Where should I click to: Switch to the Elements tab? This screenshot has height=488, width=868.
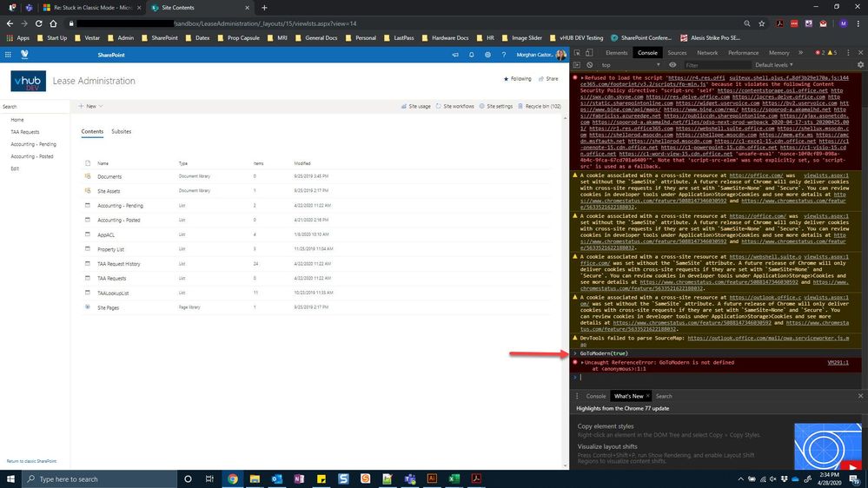click(616, 53)
